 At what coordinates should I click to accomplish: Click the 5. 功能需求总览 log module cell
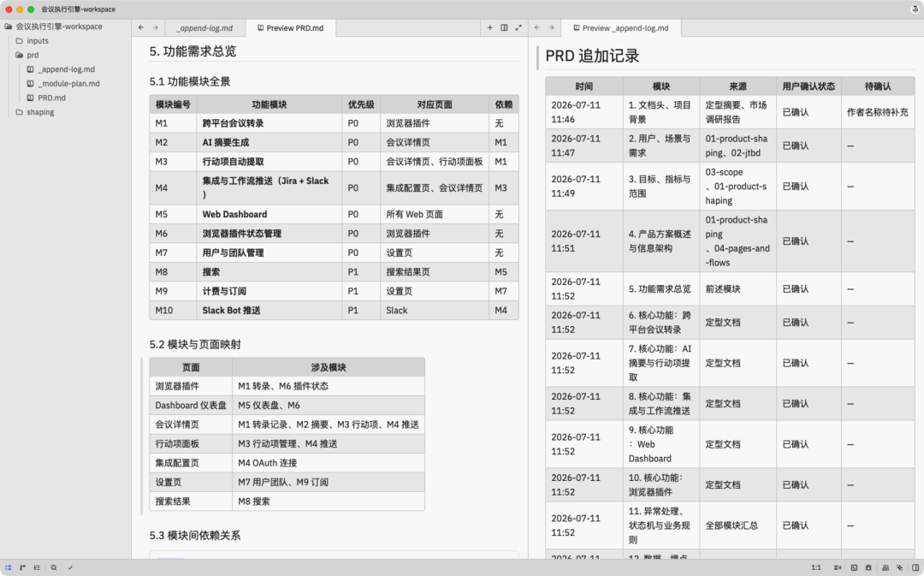661,289
